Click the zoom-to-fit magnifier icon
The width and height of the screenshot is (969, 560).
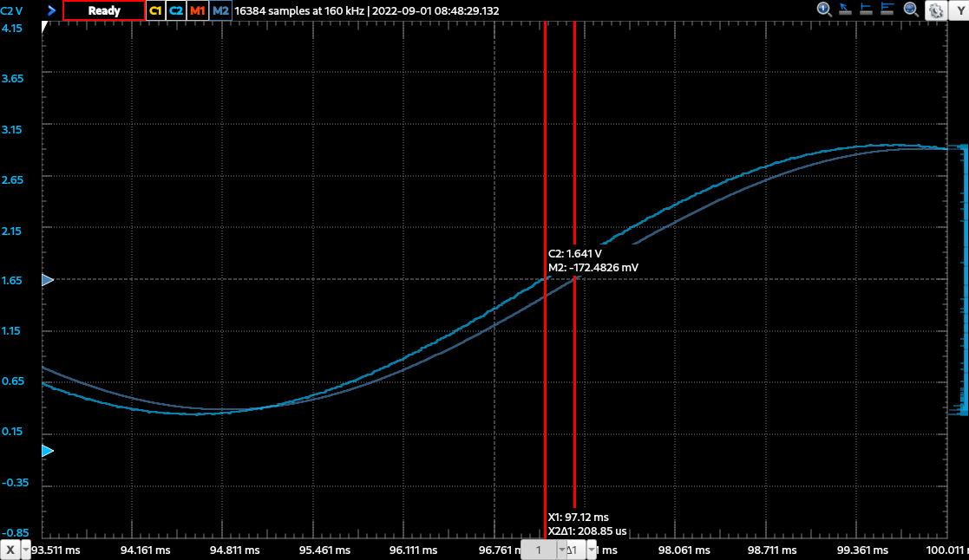(x=911, y=10)
